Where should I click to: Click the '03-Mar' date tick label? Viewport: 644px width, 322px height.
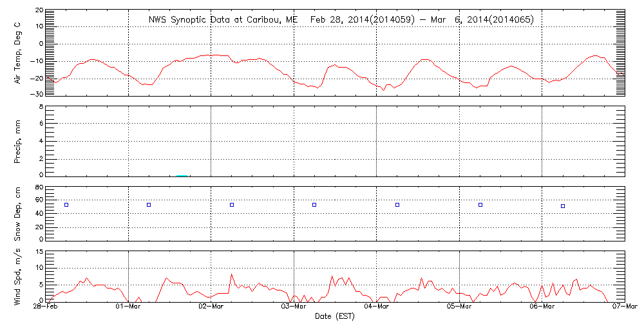coord(294,308)
